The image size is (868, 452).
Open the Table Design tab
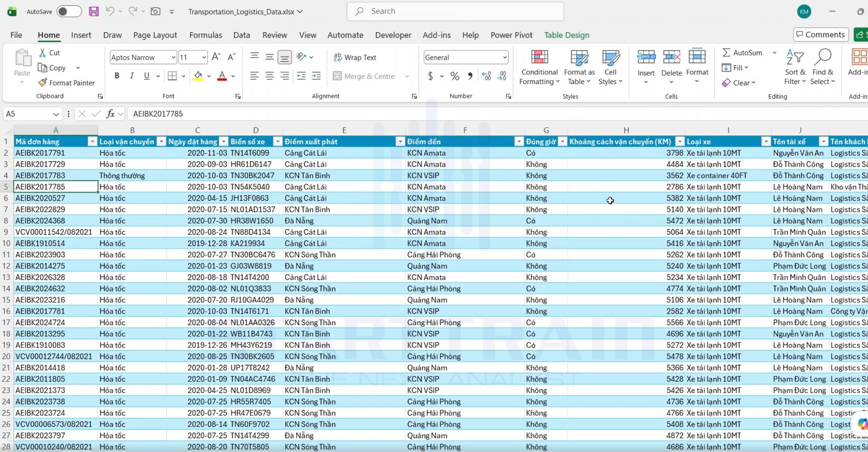(567, 35)
